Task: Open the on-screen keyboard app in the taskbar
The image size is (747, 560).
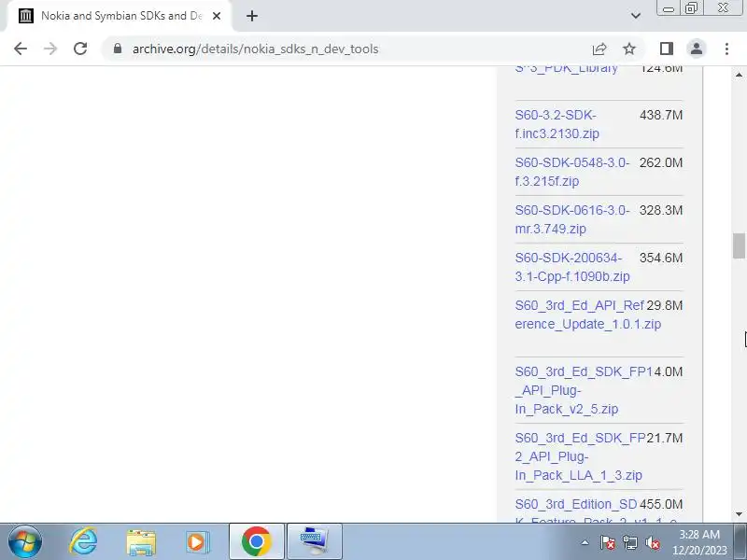Action: pyautogui.click(x=314, y=541)
